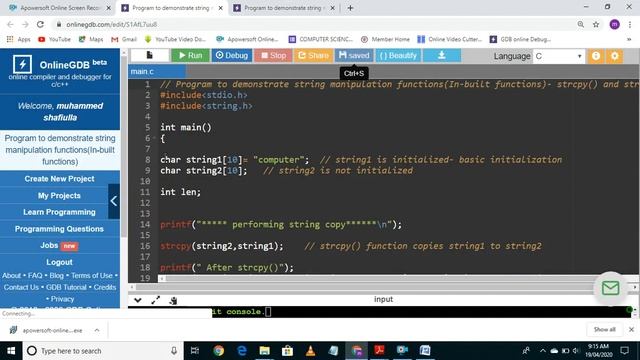Collapse console with down chevron icon
The image size is (640, 360).
[x=138, y=300]
